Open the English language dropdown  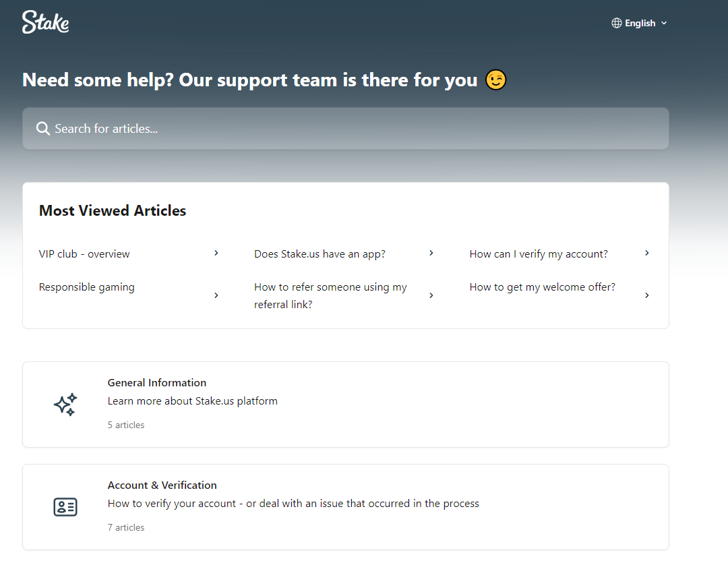click(639, 23)
